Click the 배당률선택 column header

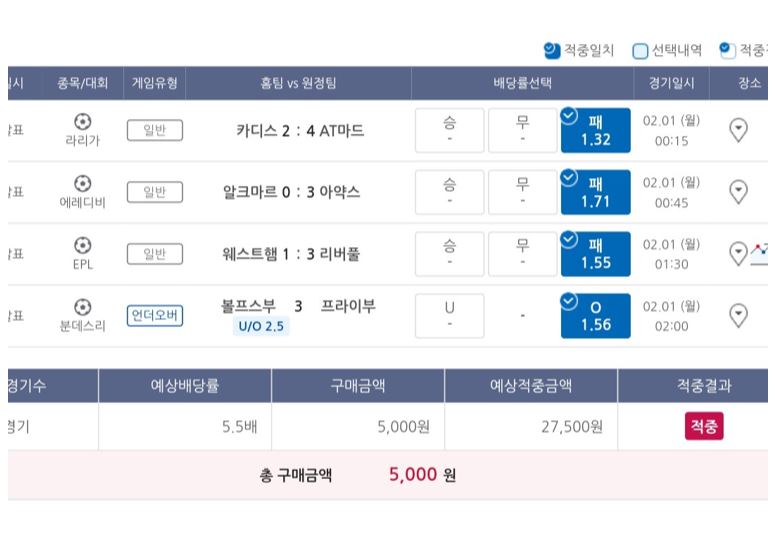click(x=522, y=83)
